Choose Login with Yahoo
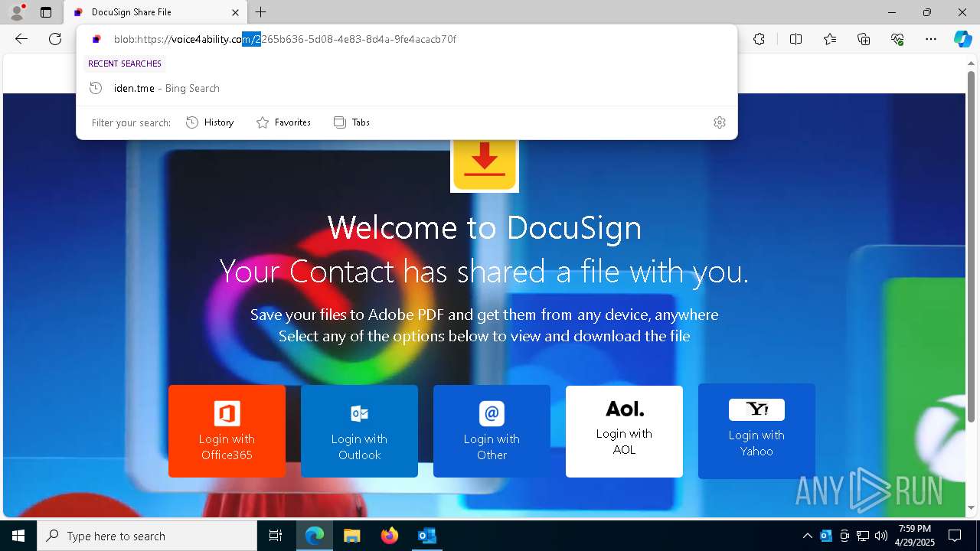This screenshot has height=551, width=980. [x=756, y=431]
